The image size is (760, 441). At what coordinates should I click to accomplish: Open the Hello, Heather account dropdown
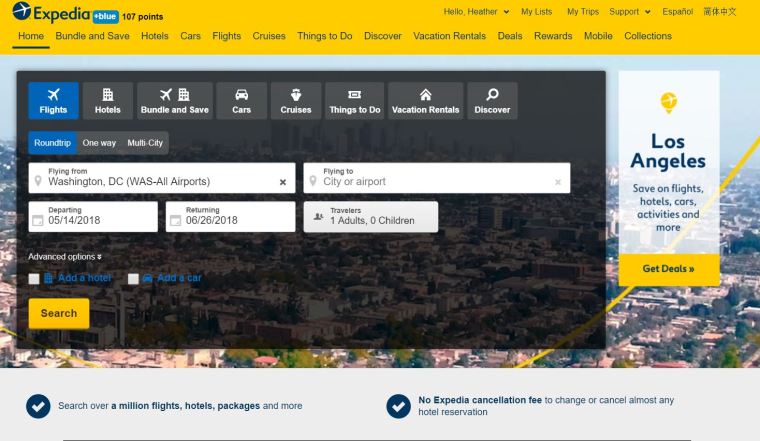click(476, 12)
